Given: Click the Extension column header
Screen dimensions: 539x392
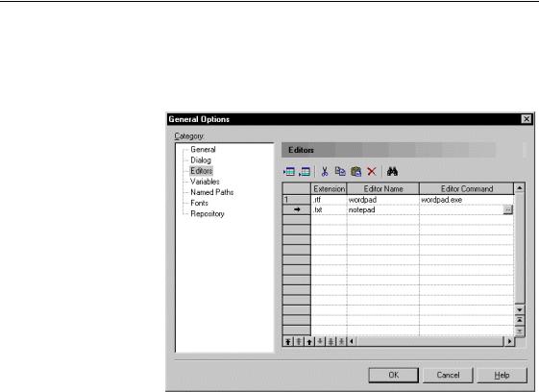Looking at the screenshot, I should pos(329,188).
